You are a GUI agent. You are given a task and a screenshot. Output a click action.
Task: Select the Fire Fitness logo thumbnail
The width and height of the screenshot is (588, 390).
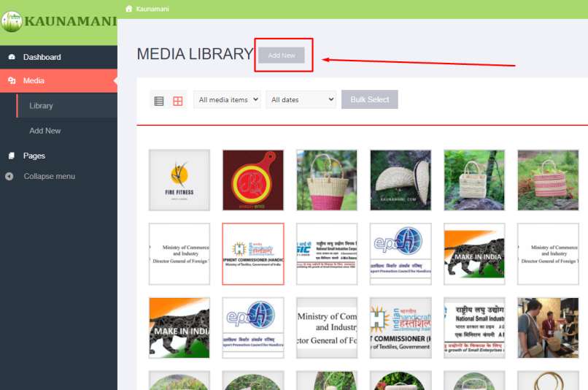pyautogui.click(x=179, y=180)
